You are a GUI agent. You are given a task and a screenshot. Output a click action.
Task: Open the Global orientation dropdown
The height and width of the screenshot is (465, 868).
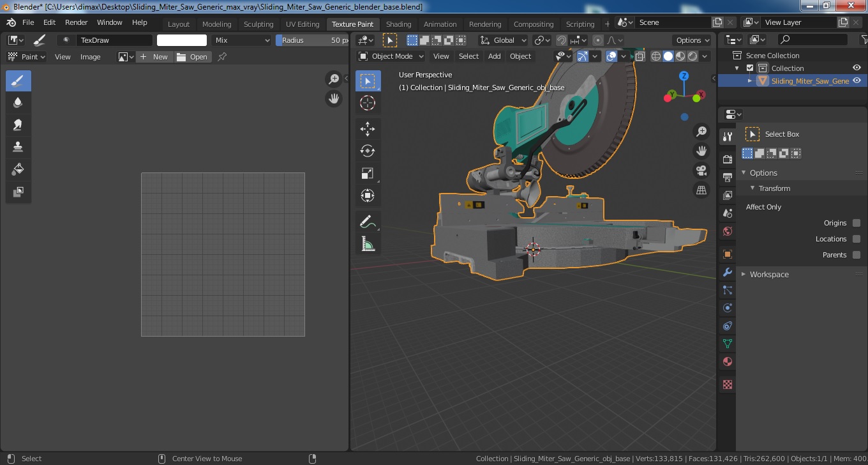click(504, 40)
